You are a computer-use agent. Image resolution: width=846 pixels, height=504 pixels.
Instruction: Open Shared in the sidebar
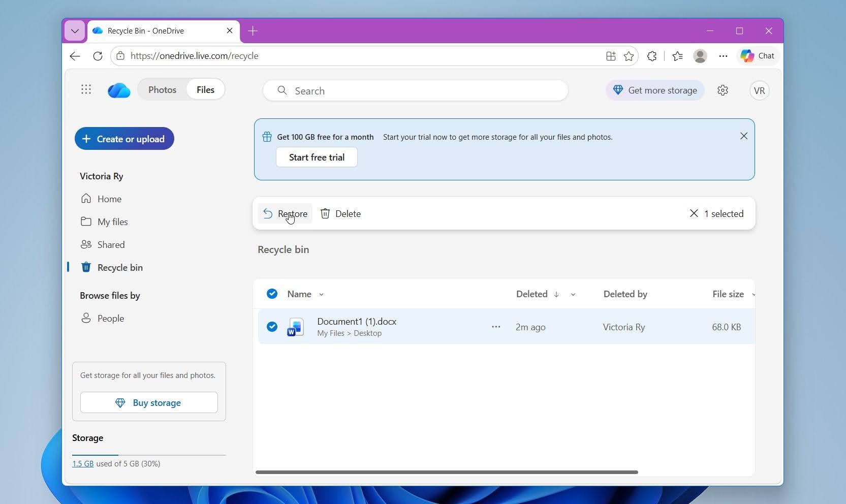click(103, 244)
